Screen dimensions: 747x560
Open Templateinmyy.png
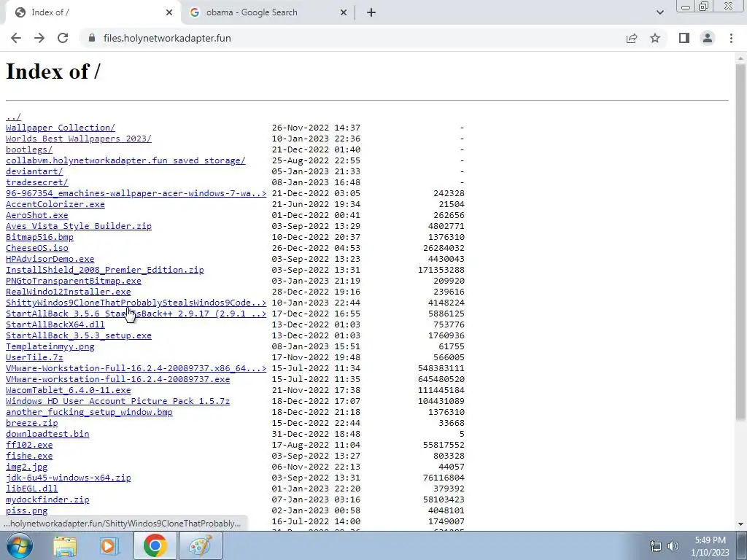pyautogui.click(x=50, y=346)
